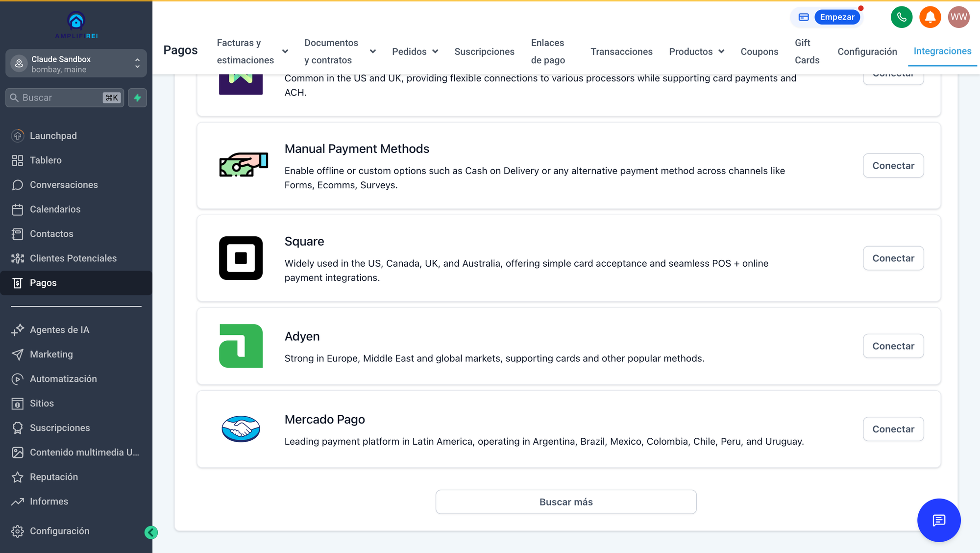Click the Manual Payment Methods title
The image size is (980, 553).
tap(357, 149)
